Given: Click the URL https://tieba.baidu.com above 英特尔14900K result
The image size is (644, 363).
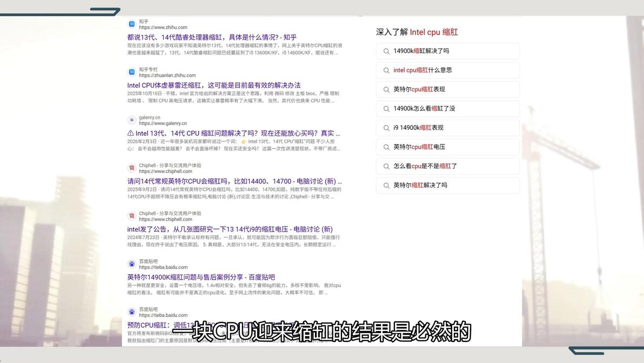Looking at the screenshot, I should [x=163, y=267].
